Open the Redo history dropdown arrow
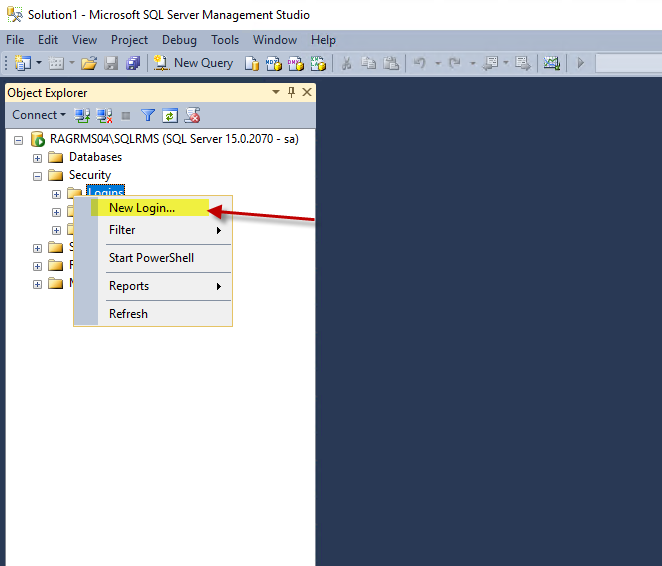 [x=473, y=63]
